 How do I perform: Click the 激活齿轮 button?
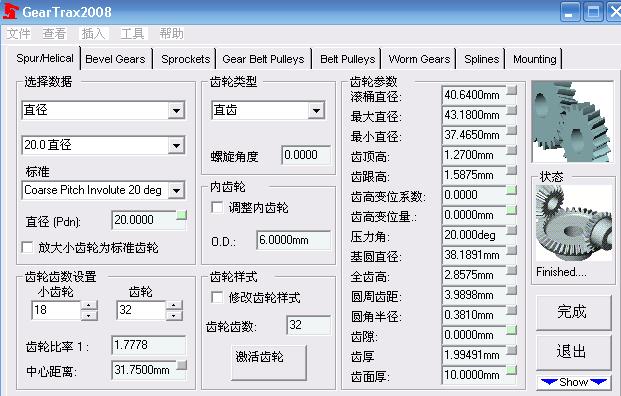point(269,362)
